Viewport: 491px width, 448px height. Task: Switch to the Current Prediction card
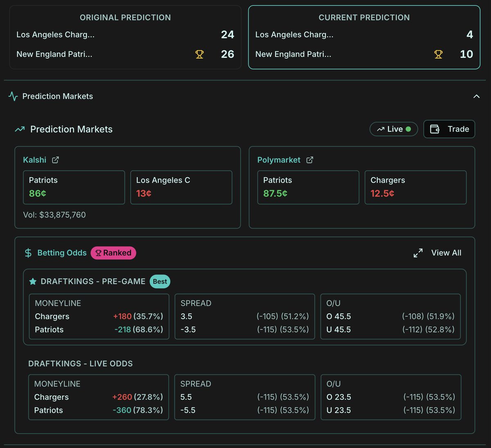click(x=363, y=37)
